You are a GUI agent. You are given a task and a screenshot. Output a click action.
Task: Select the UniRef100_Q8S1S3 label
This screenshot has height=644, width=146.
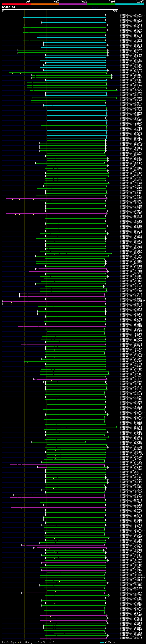tap(131, 75)
